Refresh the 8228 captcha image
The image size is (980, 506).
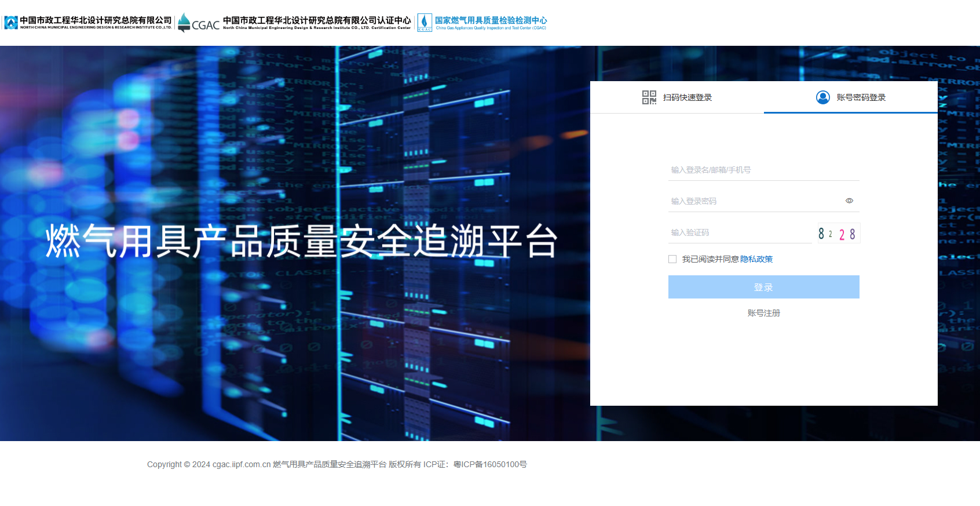click(x=838, y=234)
